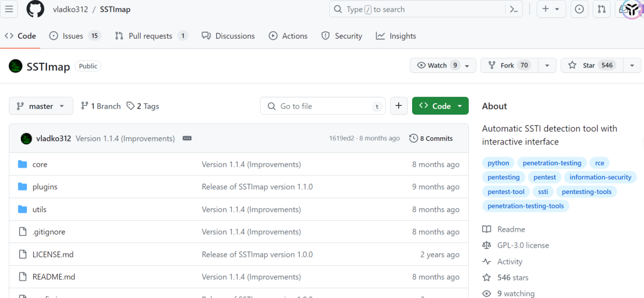Open the Pull requests icon in the header
Image resolution: width=644 pixels, height=298 pixels.
click(x=602, y=9)
